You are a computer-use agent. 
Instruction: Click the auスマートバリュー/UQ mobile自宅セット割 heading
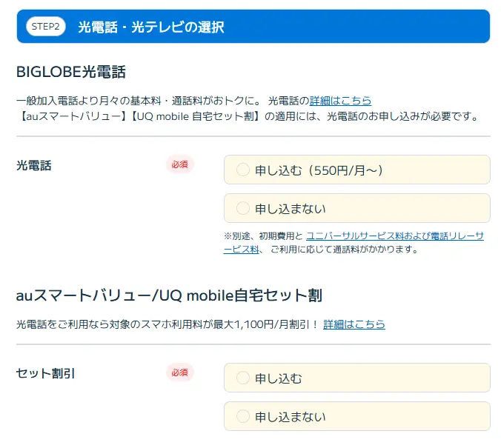169,295
